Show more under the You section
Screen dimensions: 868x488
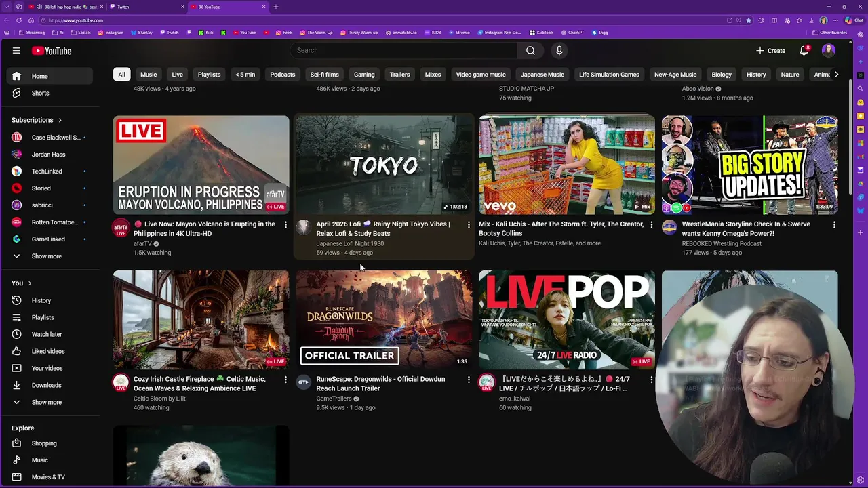point(51,402)
